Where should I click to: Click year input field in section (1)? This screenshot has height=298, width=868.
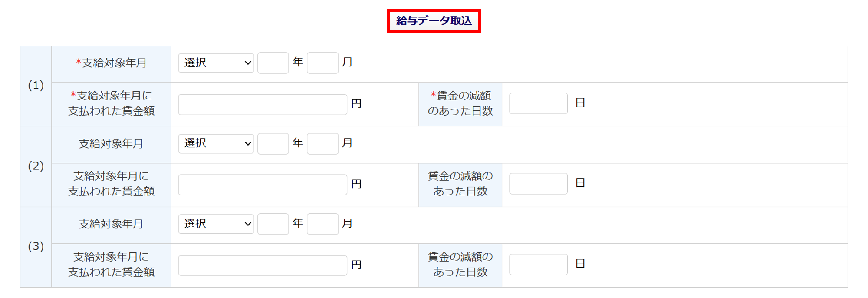click(x=273, y=63)
